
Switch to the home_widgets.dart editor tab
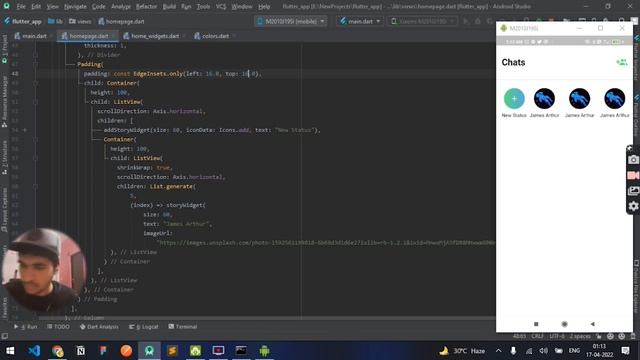tap(155, 36)
